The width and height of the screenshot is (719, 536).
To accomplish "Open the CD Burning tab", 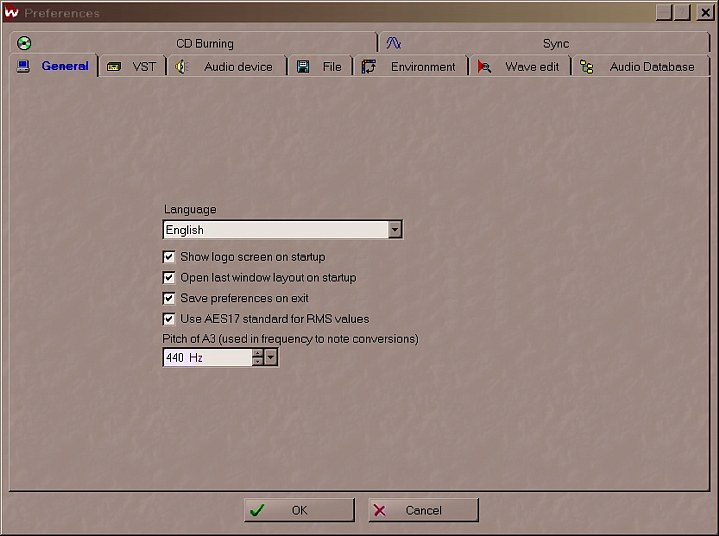I will (193, 43).
